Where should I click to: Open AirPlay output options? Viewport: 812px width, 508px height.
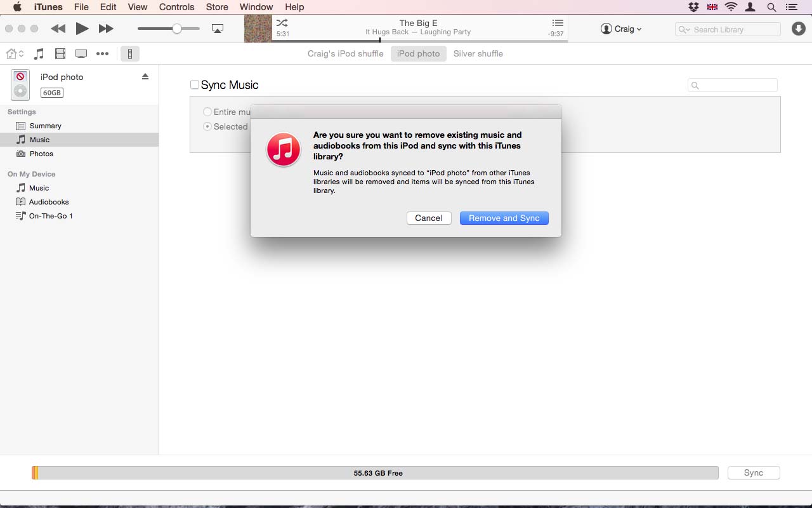click(218, 29)
